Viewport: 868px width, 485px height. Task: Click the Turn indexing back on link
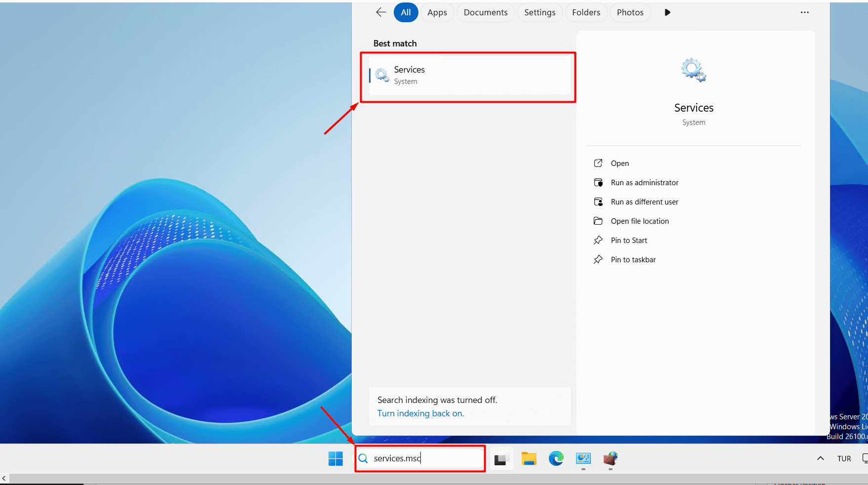420,413
